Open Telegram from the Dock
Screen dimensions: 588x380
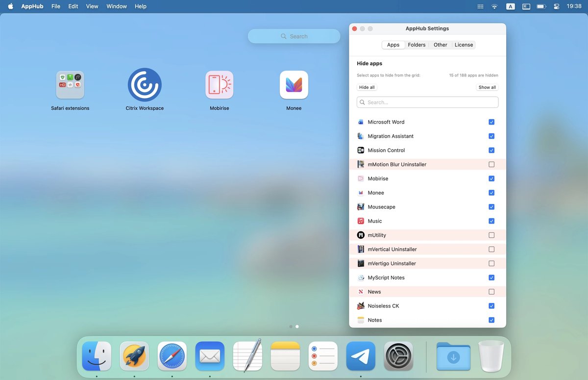(361, 356)
